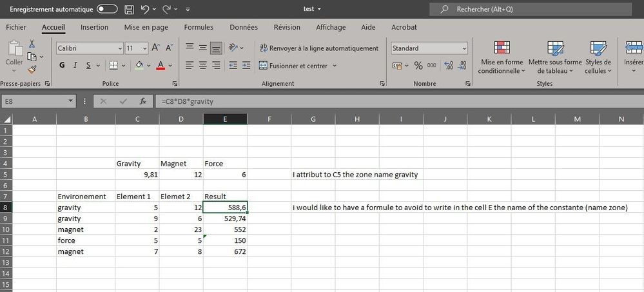Click the Decrease Decimal icon
Screen dimensions: 644x292
pos(462,65)
